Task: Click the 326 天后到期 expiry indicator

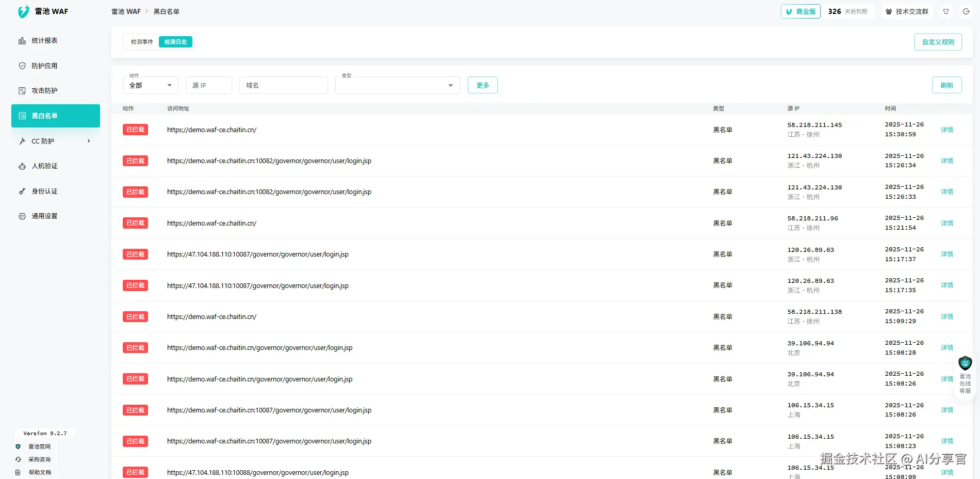Action: [847, 11]
